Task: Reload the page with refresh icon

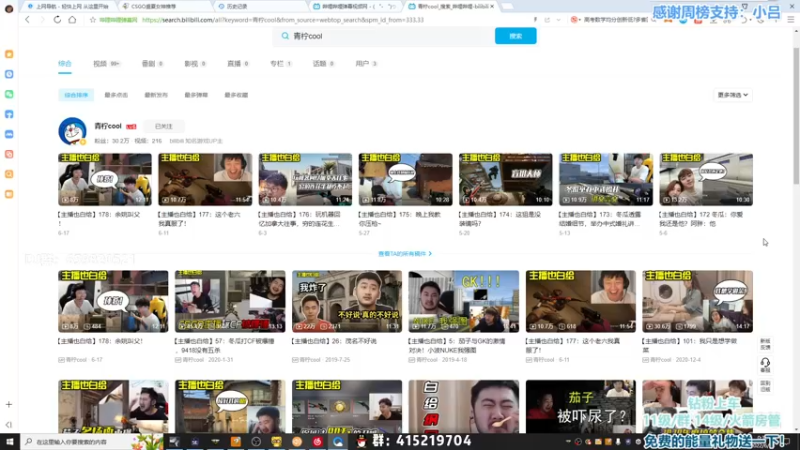Action: point(57,20)
